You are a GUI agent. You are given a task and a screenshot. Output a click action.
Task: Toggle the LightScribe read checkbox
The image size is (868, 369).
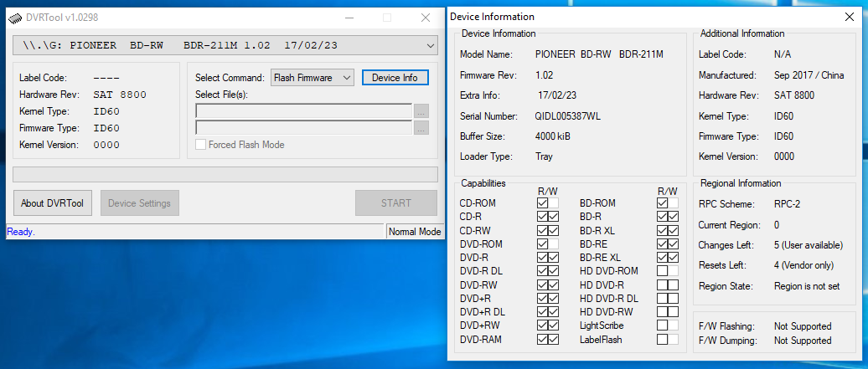[662, 325]
